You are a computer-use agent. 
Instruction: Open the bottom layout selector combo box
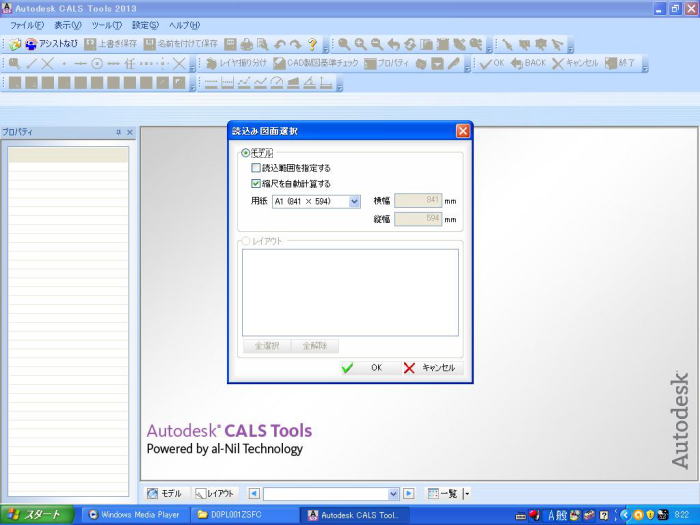coord(331,494)
